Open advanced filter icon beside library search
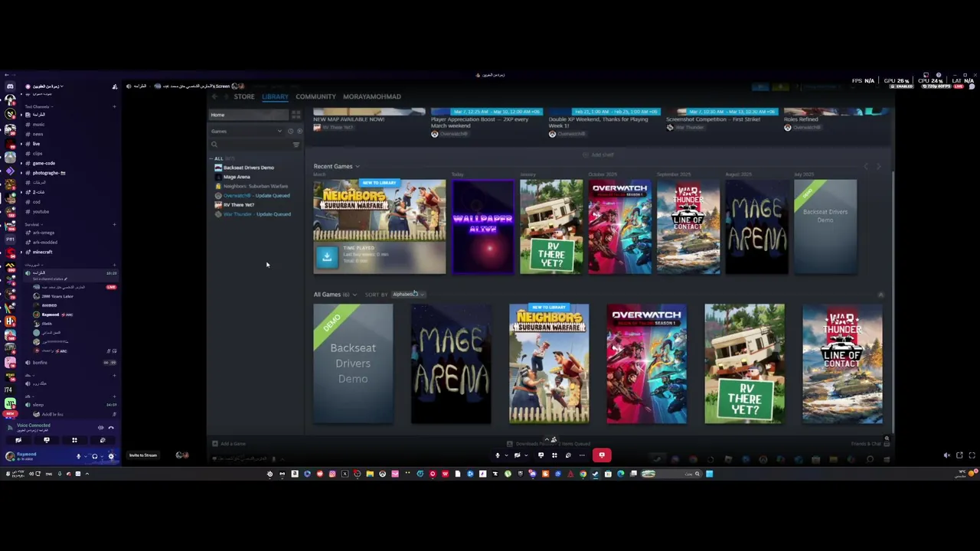 pyautogui.click(x=296, y=145)
